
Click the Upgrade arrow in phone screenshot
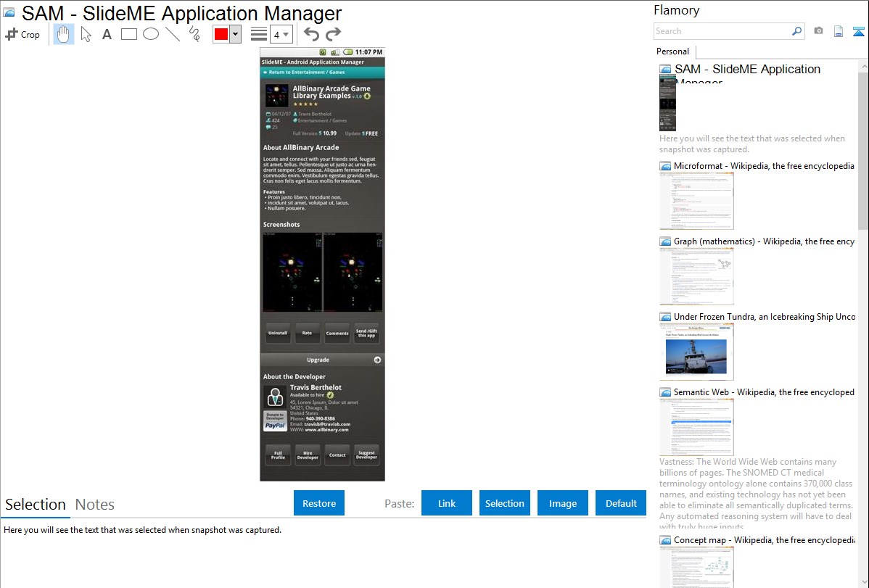point(377,360)
